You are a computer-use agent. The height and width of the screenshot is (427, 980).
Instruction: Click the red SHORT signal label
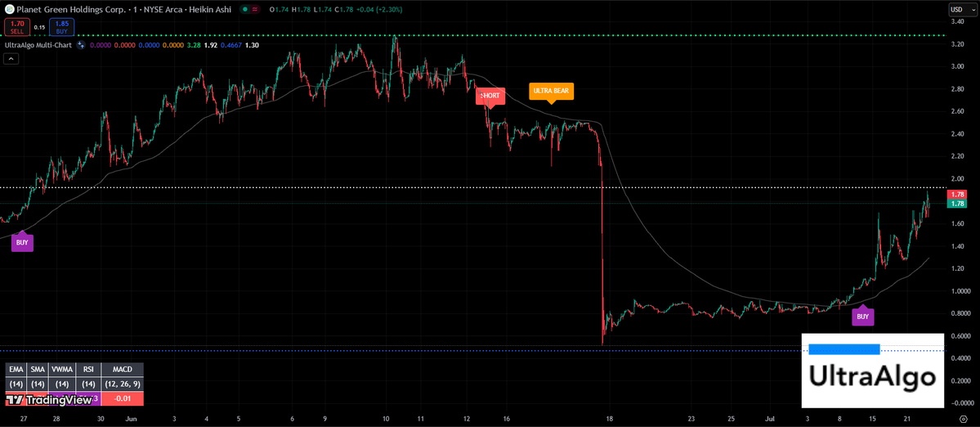coord(490,96)
